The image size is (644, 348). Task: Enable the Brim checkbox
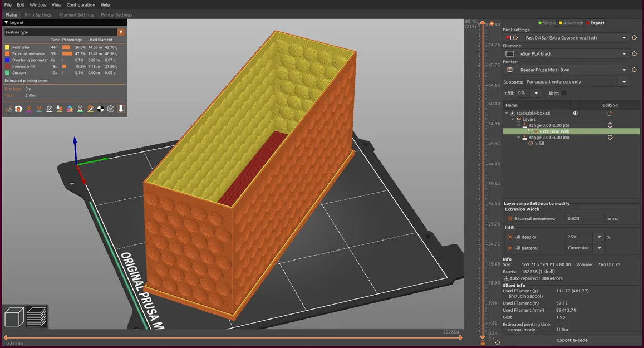(x=564, y=94)
